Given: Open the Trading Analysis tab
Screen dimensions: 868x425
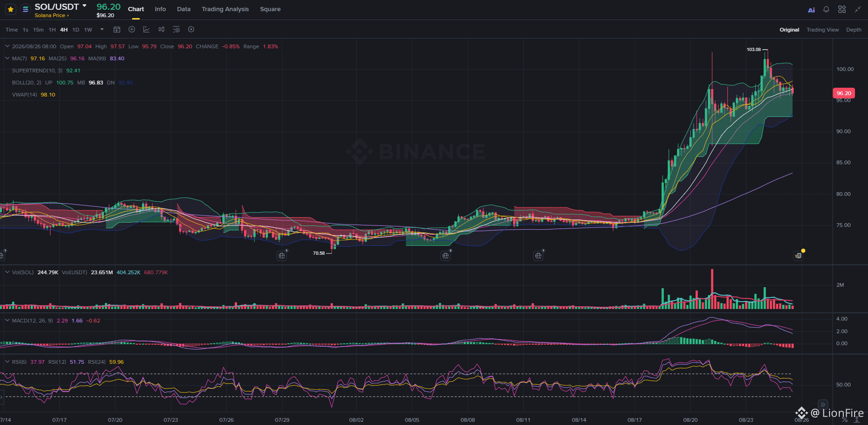Looking at the screenshot, I should 225,9.
